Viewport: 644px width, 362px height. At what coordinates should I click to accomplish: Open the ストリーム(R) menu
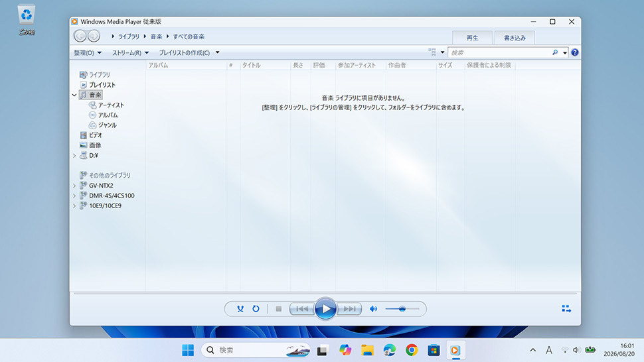pos(130,53)
